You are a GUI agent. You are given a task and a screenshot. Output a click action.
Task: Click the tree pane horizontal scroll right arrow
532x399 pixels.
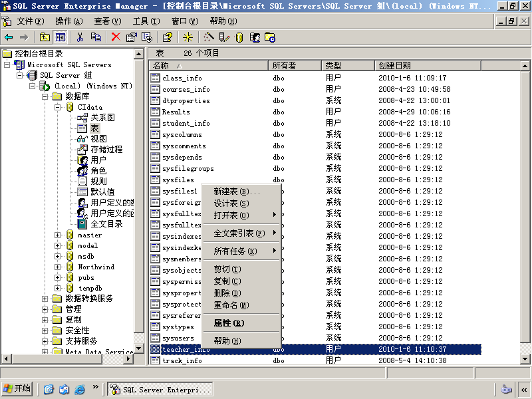point(128,358)
